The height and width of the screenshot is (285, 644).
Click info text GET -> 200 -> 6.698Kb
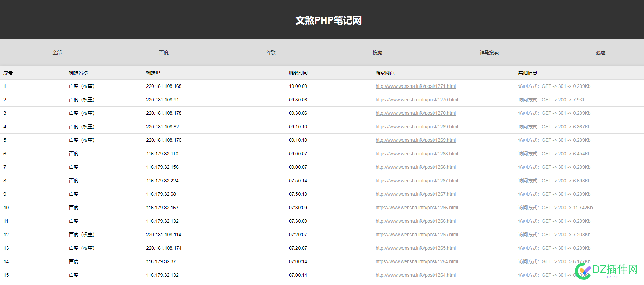566,181
